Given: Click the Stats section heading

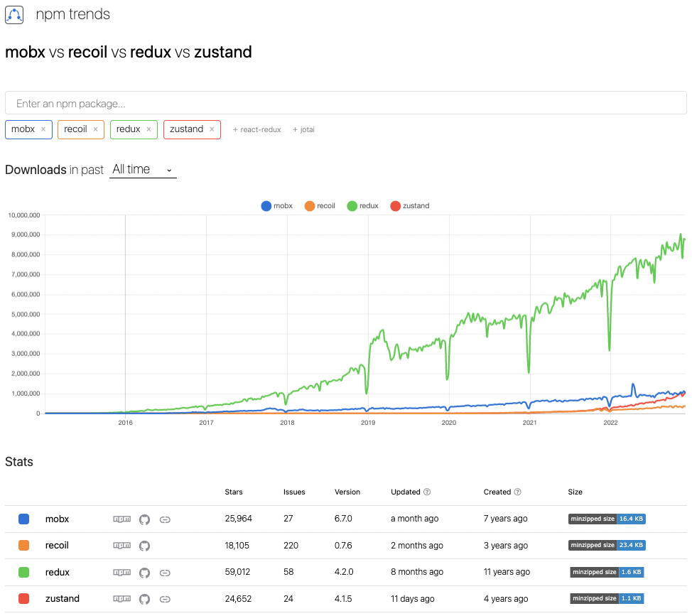Looking at the screenshot, I should (x=19, y=462).
